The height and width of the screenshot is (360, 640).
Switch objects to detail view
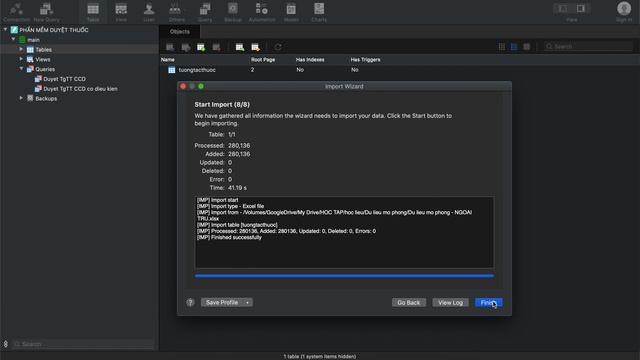[x=527, y=47]
